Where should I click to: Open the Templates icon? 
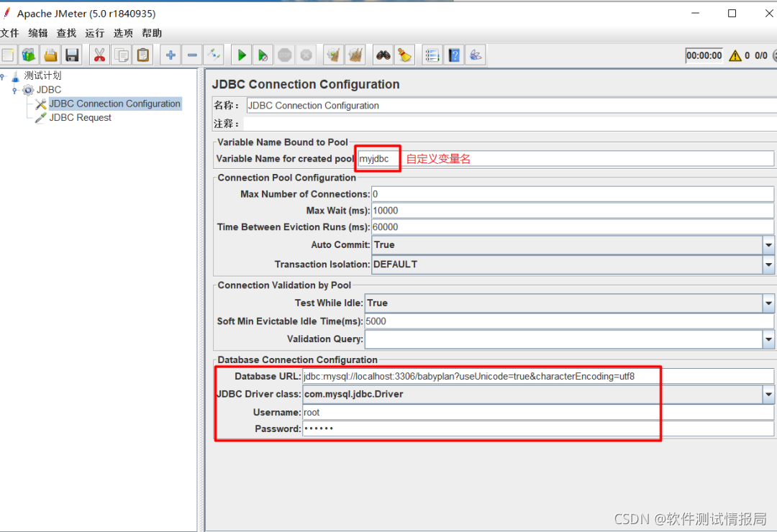[x=29, y=55]
